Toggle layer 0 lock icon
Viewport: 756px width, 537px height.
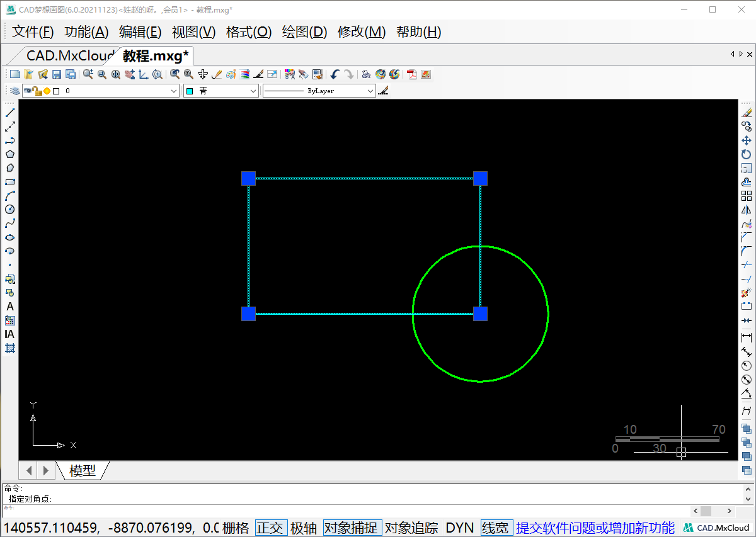[37, 91]
